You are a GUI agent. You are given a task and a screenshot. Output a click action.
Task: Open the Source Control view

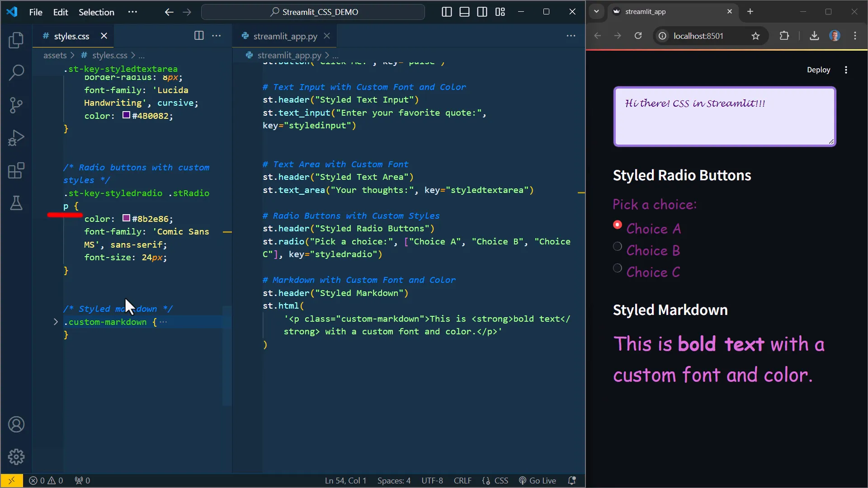pos(16,105)
